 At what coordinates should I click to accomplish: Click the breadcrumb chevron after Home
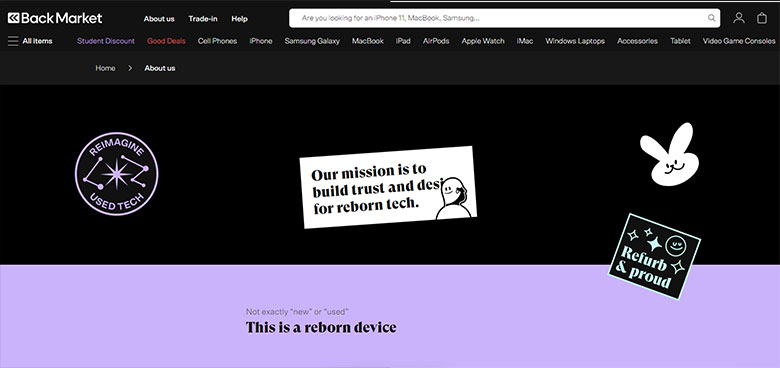point(130,68)
